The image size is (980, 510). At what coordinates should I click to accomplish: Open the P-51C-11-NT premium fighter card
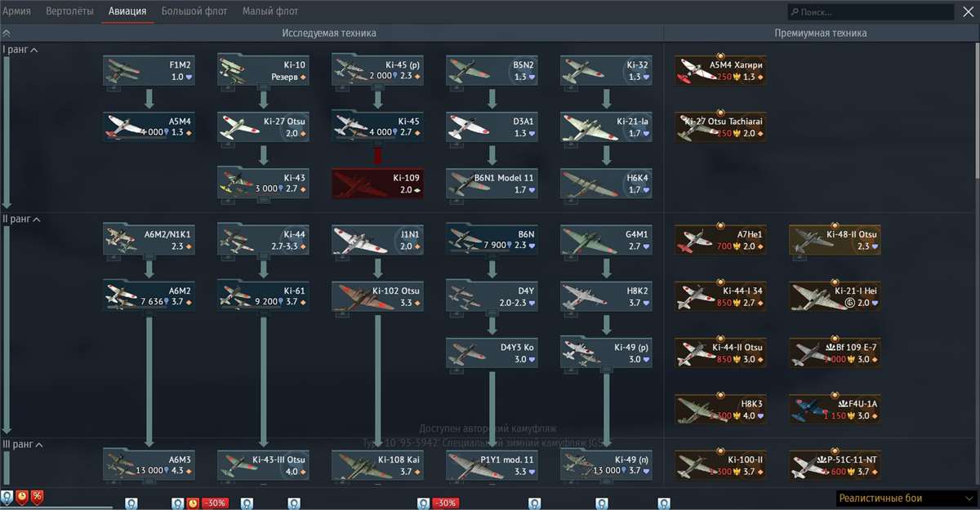(x=834, y=465)
